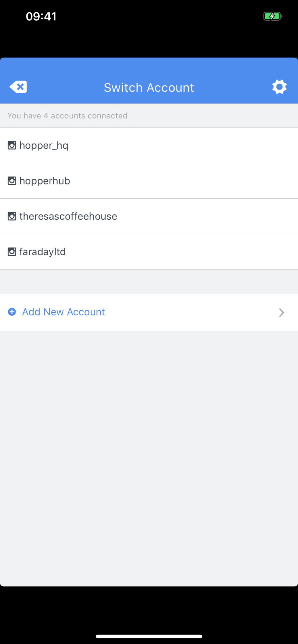The width and height of the screenshot is (298, 644).
Task: Tap the 09:41 clock in status bar
Action: click(x=41, y=16)
